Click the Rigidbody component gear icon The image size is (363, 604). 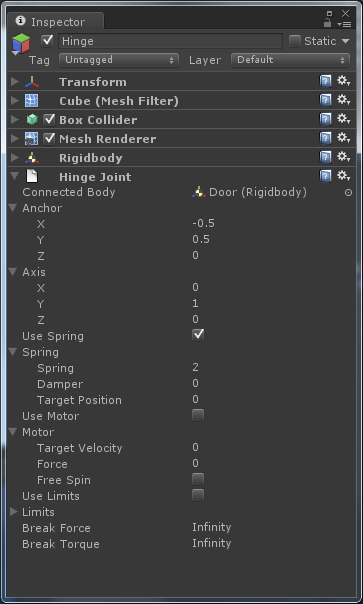click(x=343, y=158)
